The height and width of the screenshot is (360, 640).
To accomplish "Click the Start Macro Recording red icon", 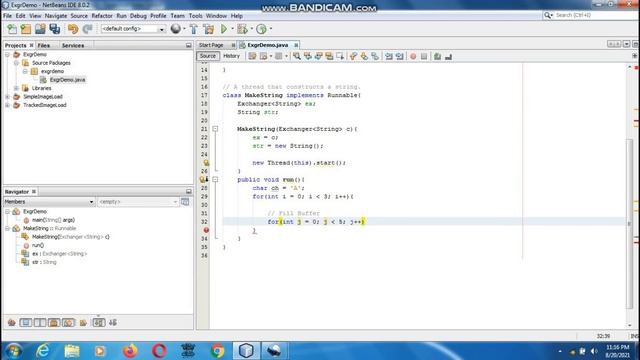I will click(x=413, y=56).
